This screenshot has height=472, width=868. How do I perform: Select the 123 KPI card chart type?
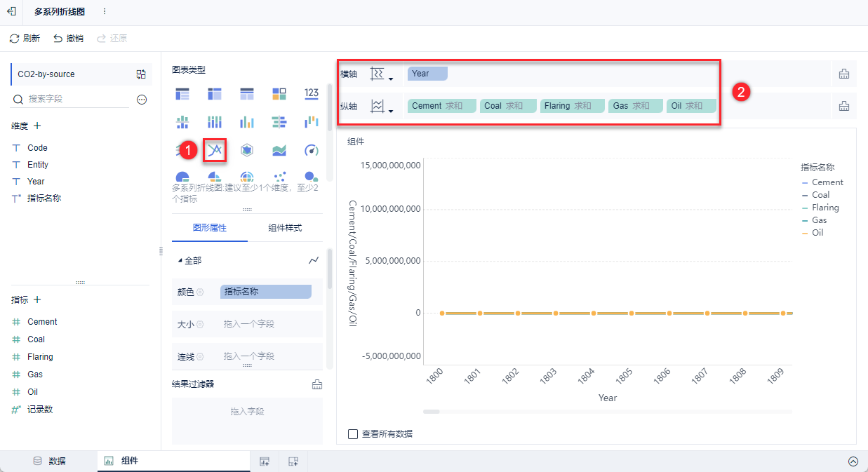(x=312, y=93)
